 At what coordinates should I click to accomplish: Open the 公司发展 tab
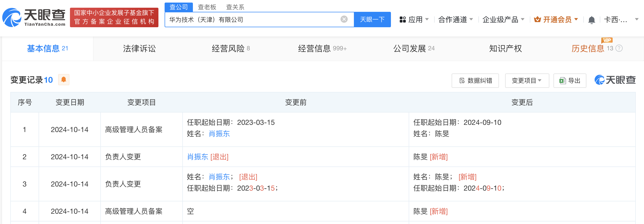pyautogui.click(x=414, y=49)
